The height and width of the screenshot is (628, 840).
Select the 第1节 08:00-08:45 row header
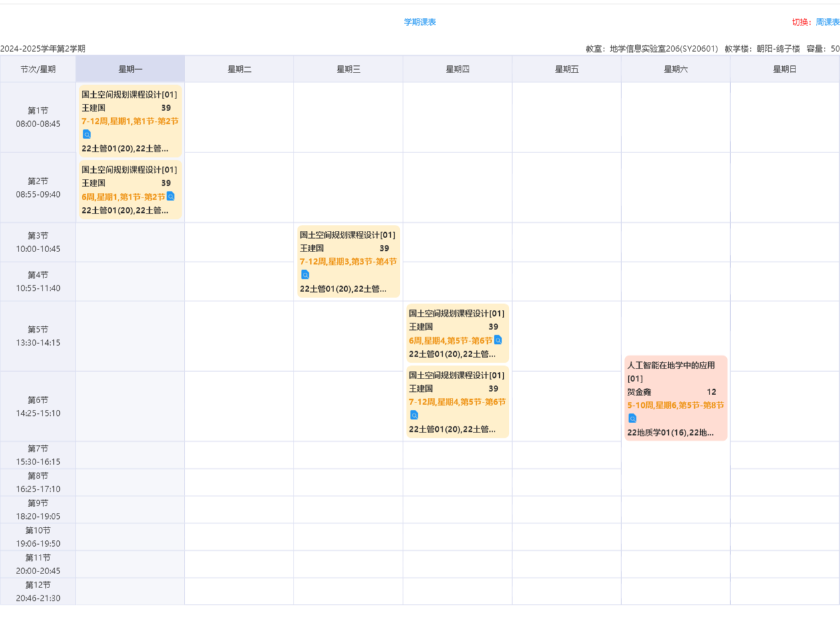[38, 117]
